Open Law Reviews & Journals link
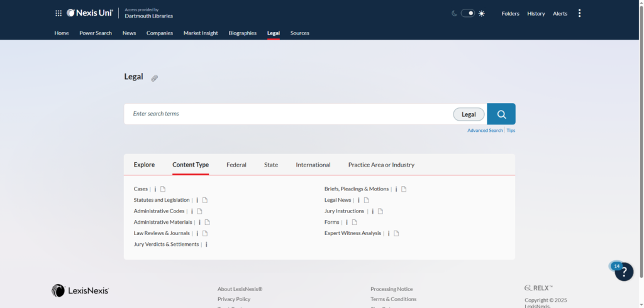 click(x=162, y=233)
